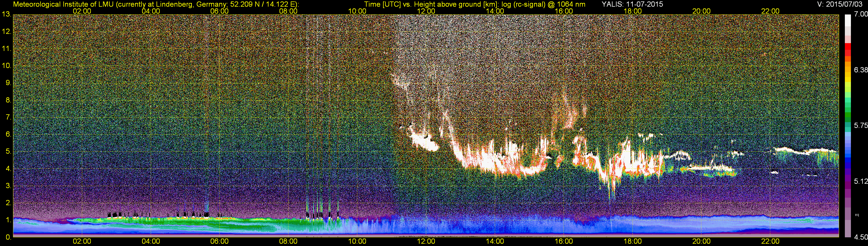Click the 7.00 color scale value

point(861,14)
